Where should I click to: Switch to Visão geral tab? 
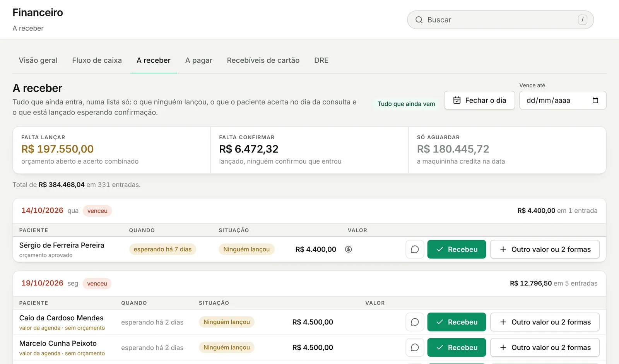[38, 60]
